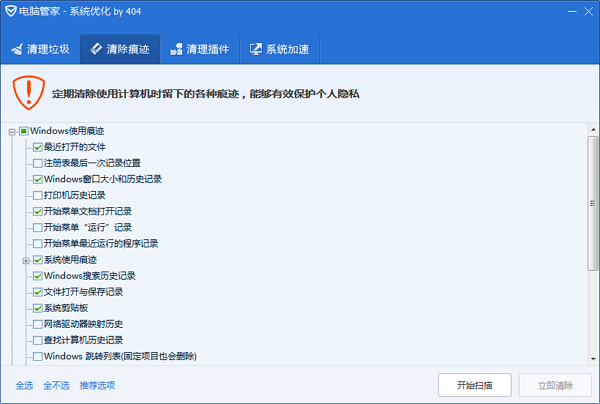Image resolution: width=600 pixels, height=404 pixels.
Task: Uncheck 系统使用痕迹 checkbox
Action: [x=38, y=260]
